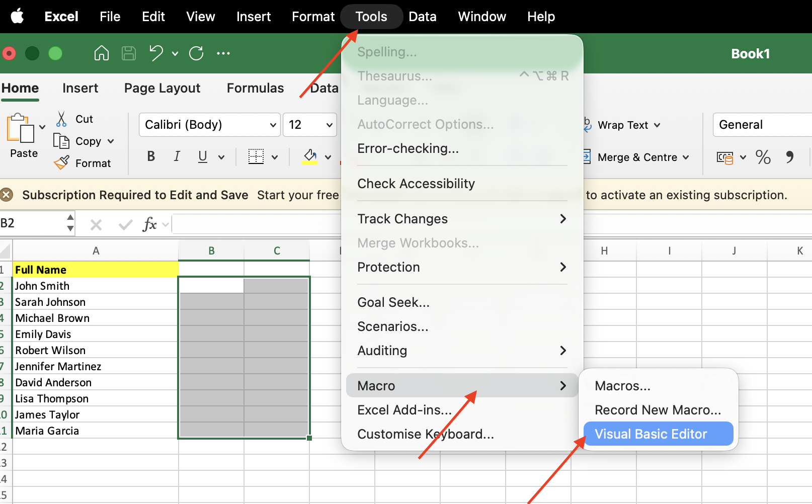
Task: Click the Save icon
Action: pos(128,53)
